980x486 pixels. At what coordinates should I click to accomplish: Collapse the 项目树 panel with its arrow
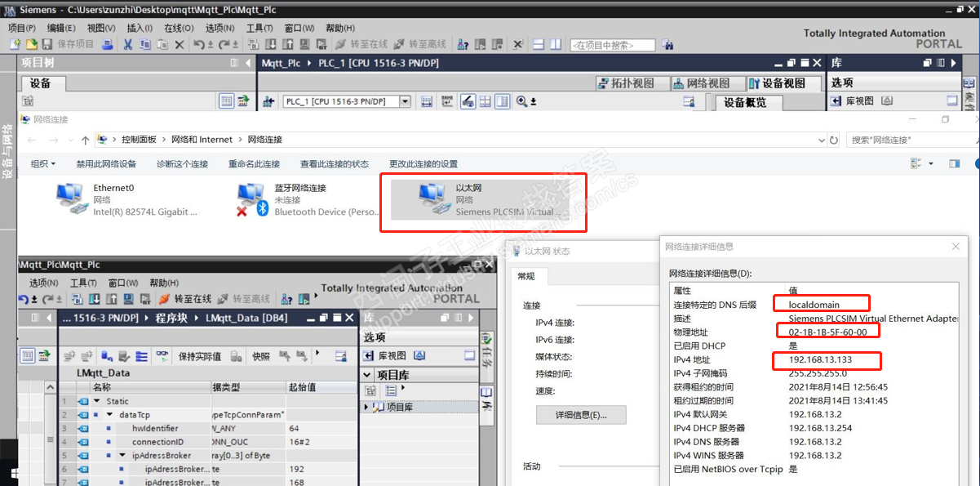tap(246, 63)
